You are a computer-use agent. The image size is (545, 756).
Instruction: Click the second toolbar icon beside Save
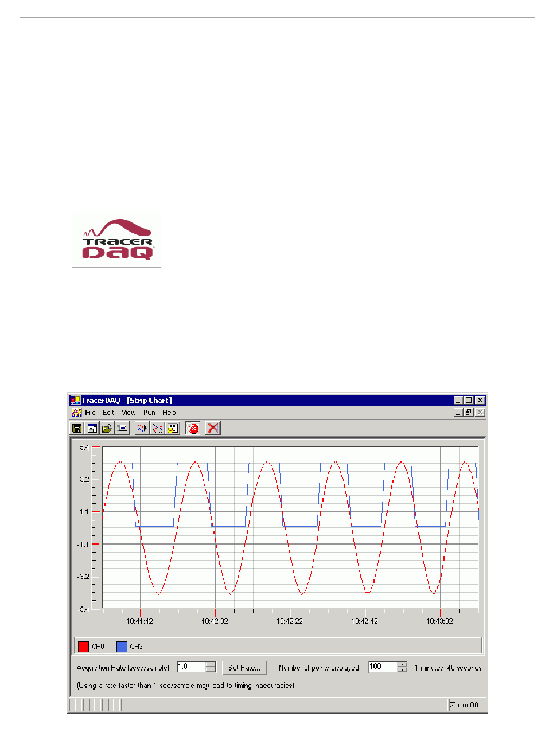[92, 428]
